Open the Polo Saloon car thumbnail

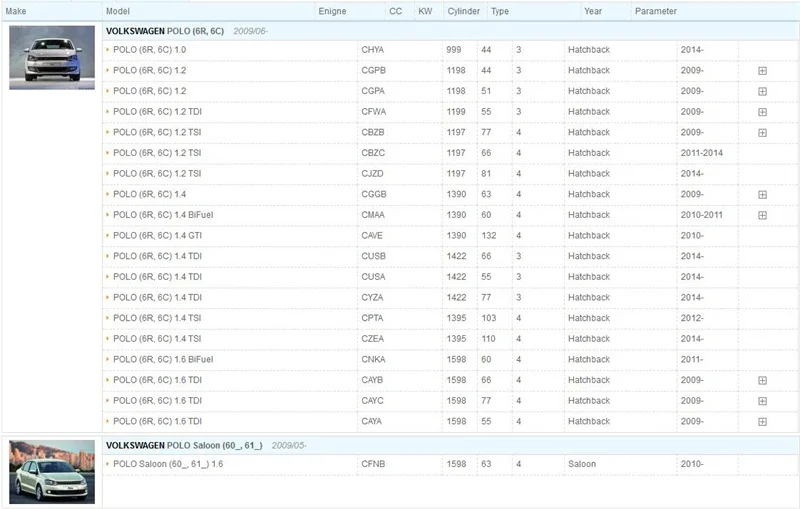[x=52, y=472]
